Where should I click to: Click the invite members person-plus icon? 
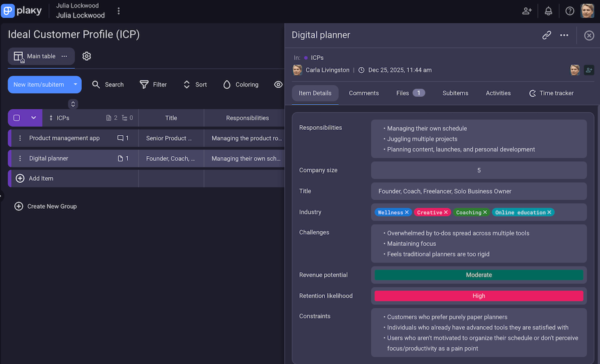coord(526,10)
